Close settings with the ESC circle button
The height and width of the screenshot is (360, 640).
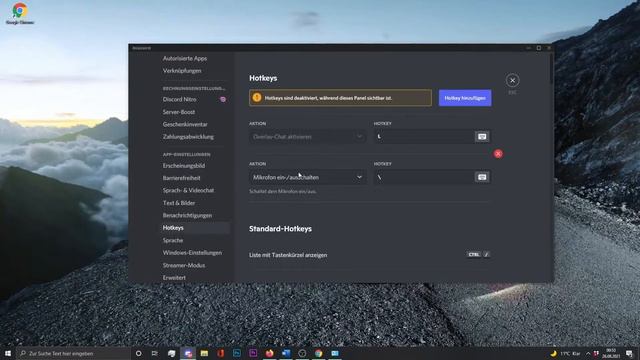coord(512,80)
